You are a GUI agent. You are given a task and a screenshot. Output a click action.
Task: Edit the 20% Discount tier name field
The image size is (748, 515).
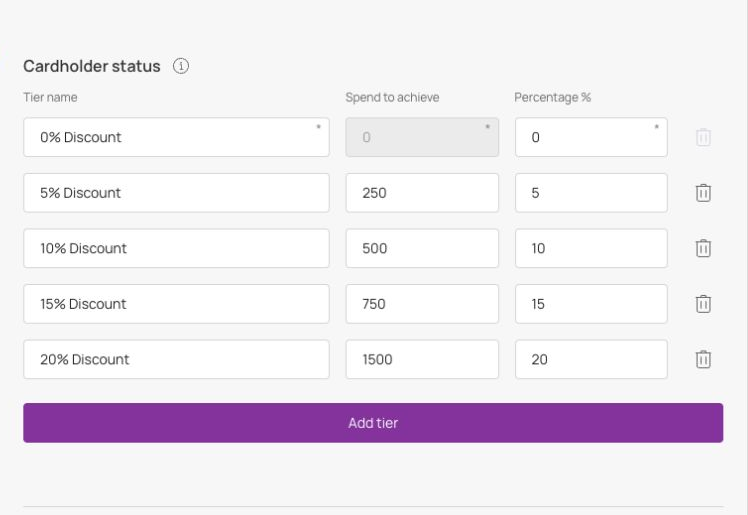176,359
